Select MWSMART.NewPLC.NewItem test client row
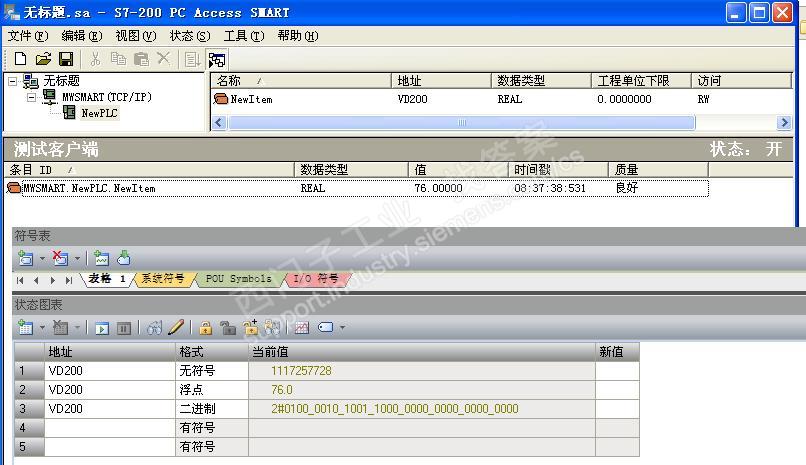806x465 pixels. pos(357,188)
